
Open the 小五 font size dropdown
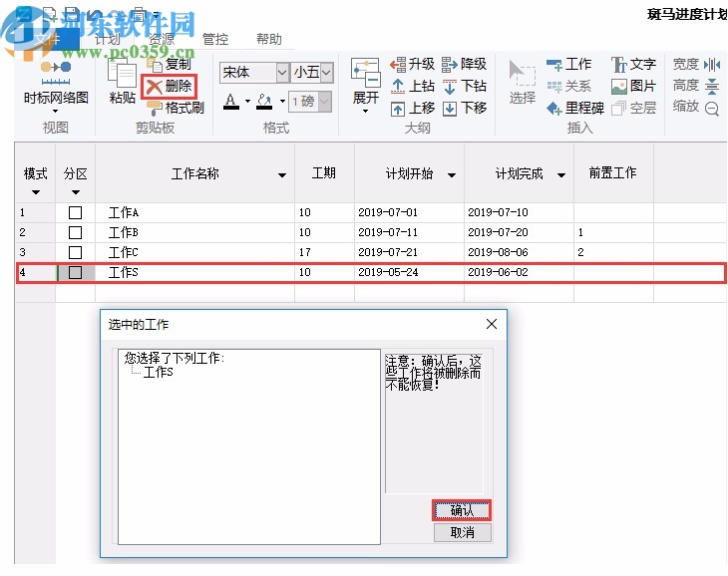pyautogui.click(x=326, y=73)
